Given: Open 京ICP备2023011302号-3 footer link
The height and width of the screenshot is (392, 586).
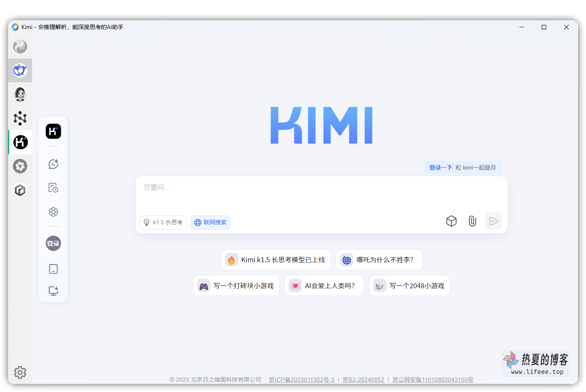Looking at the screenshot, I should (x=302, y=380).
